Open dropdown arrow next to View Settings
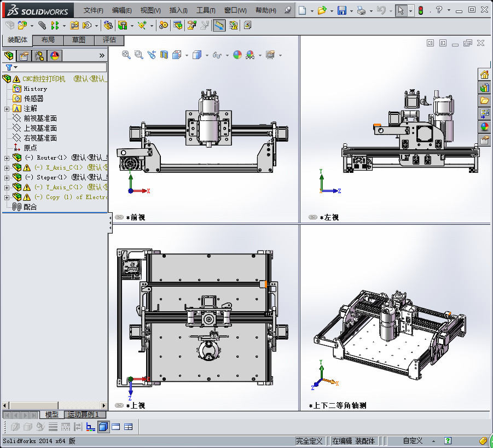This screenshot has width=493, height=448. [280, 55]
